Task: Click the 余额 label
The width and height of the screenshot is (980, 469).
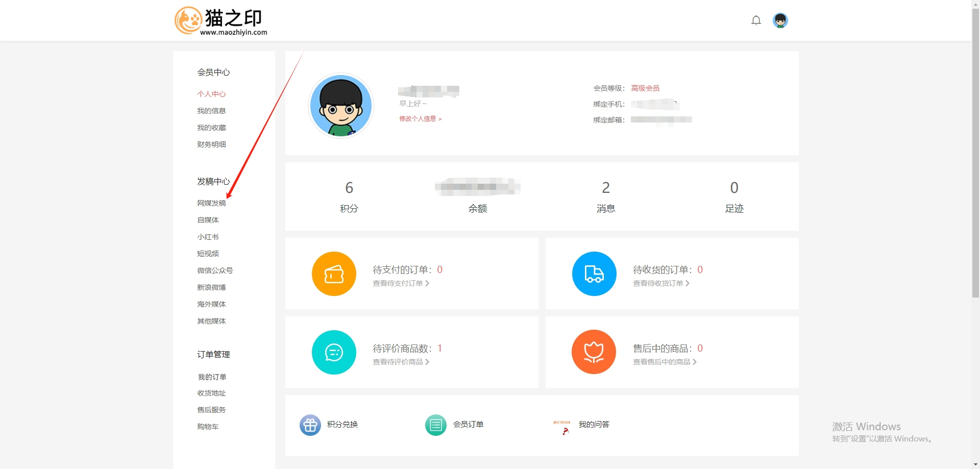Action: [478, 209]
